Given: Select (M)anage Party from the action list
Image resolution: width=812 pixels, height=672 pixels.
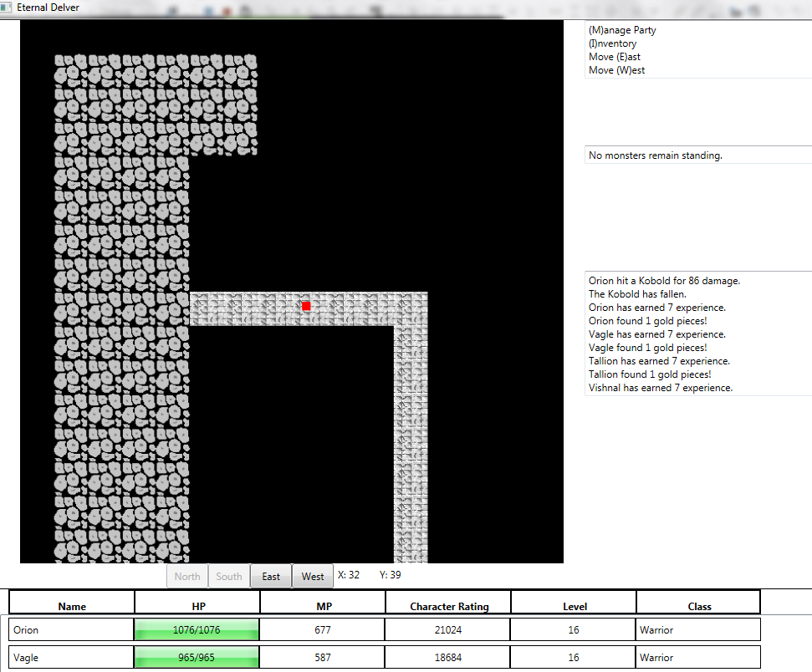Looking at the screenshot, I should [x=622, y=30].
